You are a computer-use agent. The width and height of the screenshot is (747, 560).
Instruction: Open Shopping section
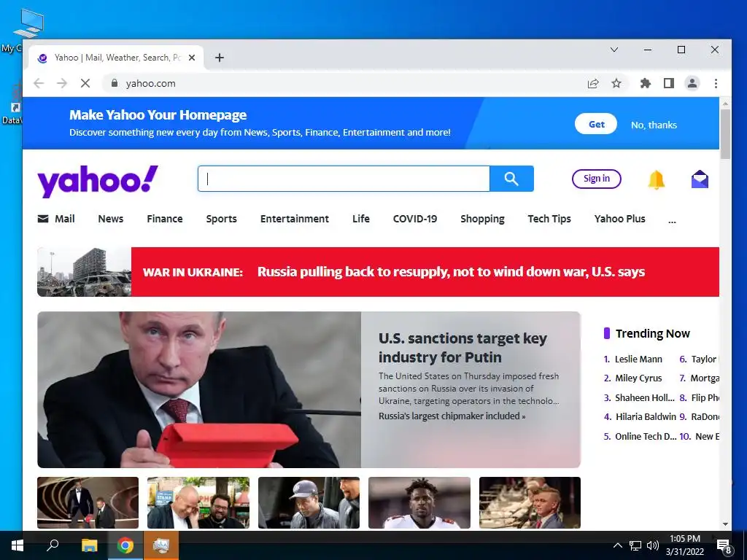pos(482,219)
